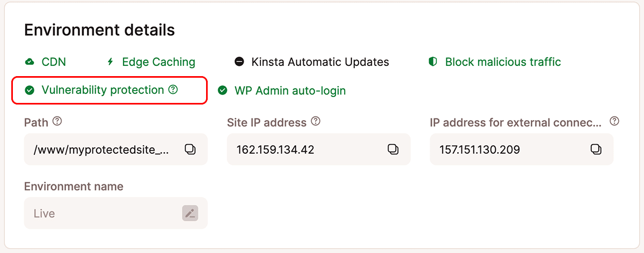644x253 pixels.
Task: Click the Environment name label
Action: pos(74,187)
